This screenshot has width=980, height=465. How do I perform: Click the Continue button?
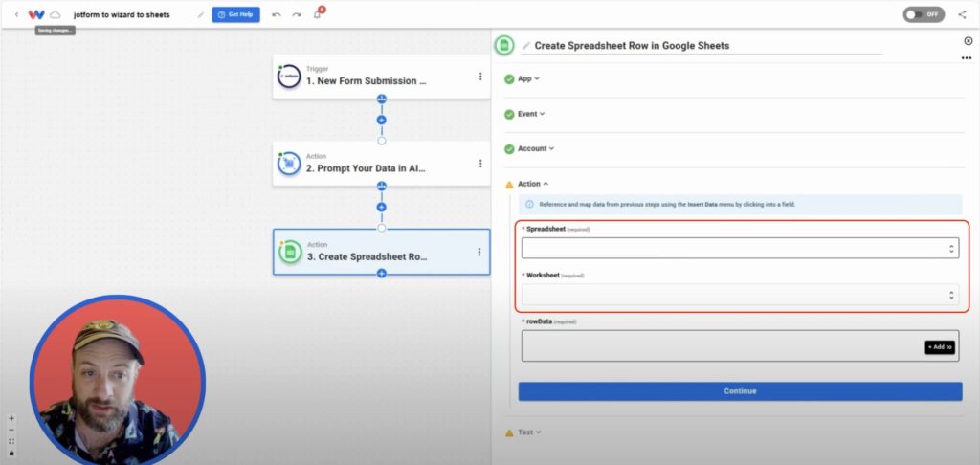tap(740, 391)
